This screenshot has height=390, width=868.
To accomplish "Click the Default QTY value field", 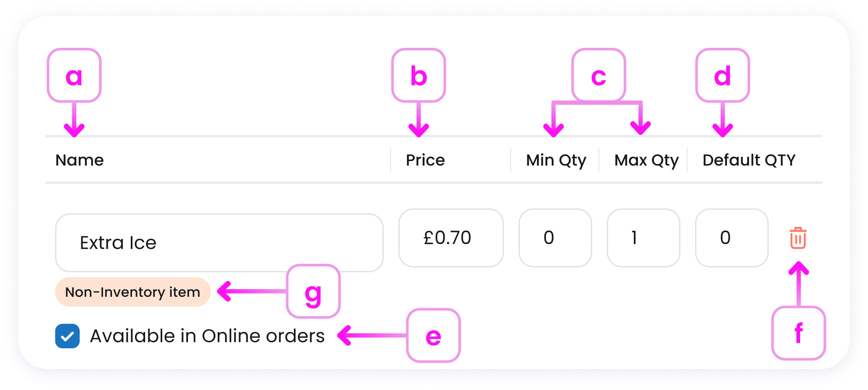I will [732, 238].
